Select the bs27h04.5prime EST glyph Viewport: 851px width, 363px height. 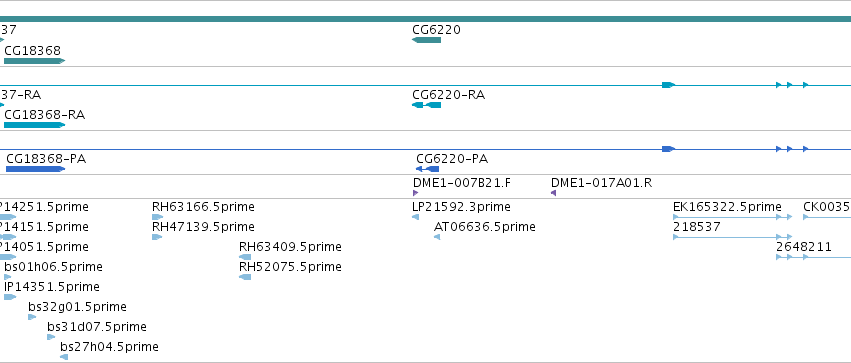64,357
